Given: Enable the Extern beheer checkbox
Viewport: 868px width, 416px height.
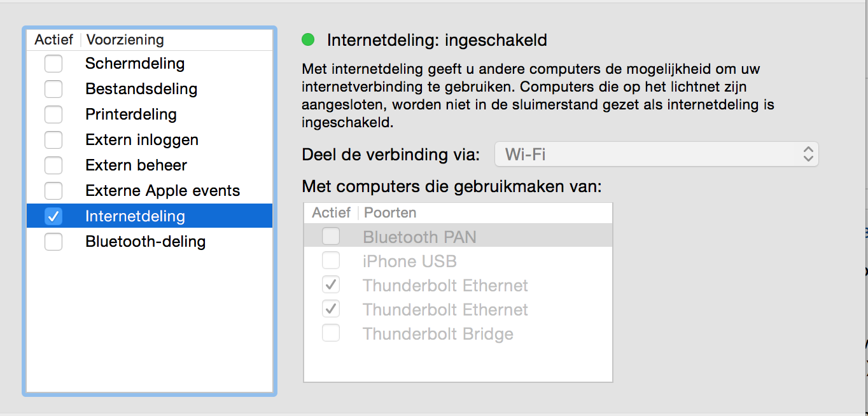Looking at the screenshot, I should click(x=53, y=165).
